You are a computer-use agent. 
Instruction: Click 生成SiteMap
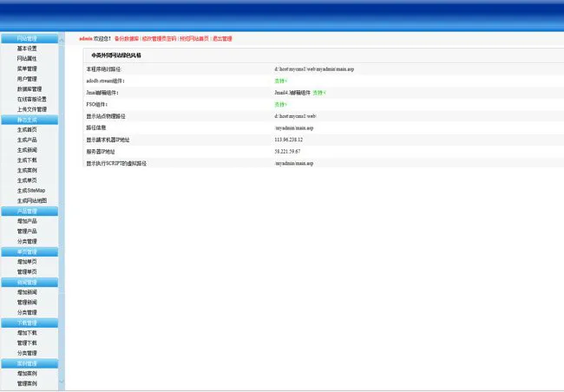(31, 190)
